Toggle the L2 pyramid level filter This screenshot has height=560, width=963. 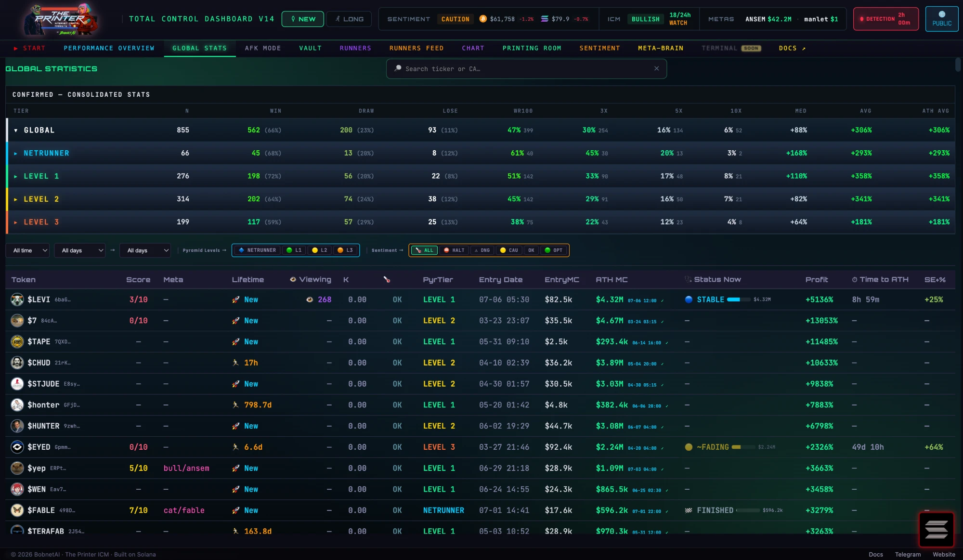[319, 250]
